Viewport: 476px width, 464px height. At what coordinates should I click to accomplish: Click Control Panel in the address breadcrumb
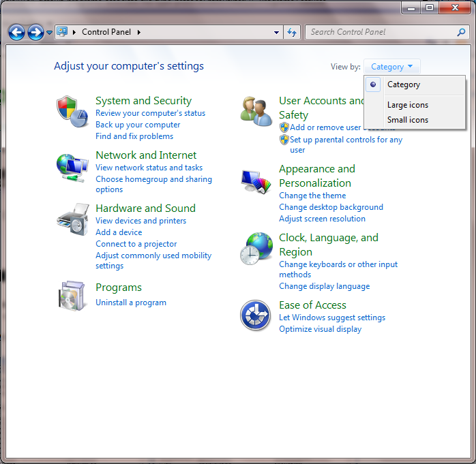click(106, 32)
